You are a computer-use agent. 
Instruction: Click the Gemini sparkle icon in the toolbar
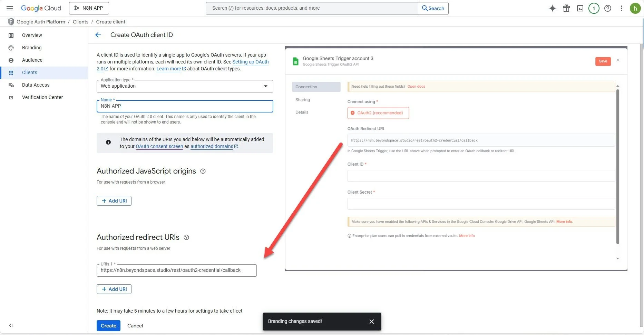pyautogui.click(x=552, y=8)
